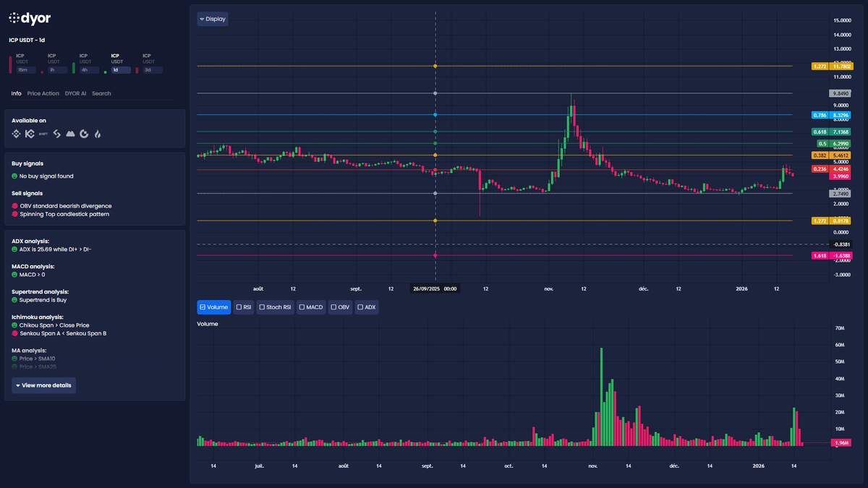
Task: Click the dyor logo in the top left
Action: tap(29, 18)
